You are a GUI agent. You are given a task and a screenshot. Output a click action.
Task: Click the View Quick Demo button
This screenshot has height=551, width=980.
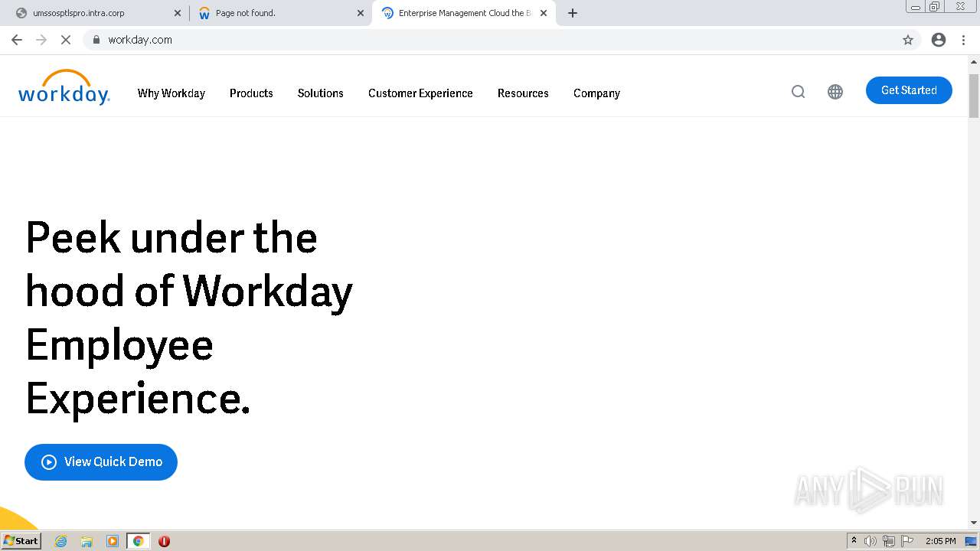[x=101, y=462]
